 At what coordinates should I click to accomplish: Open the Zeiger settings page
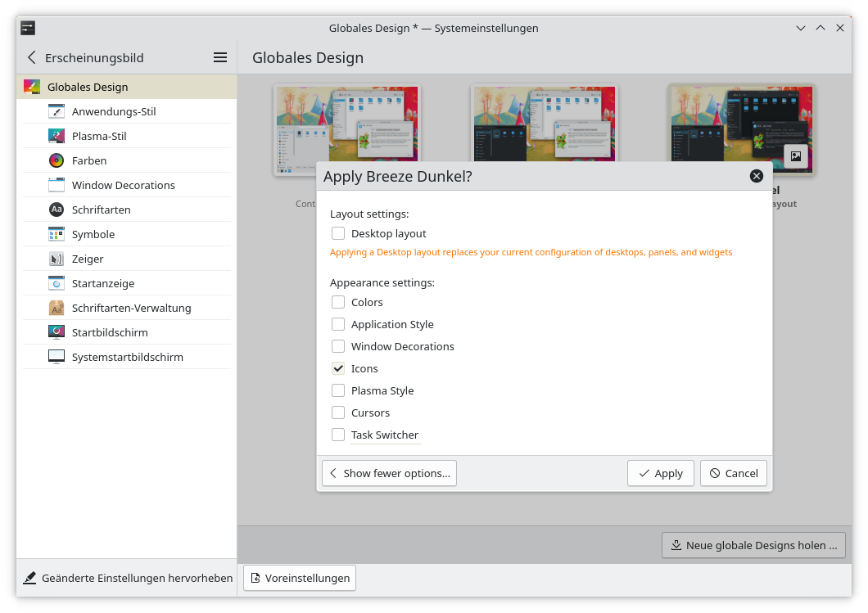click(127, 259)
